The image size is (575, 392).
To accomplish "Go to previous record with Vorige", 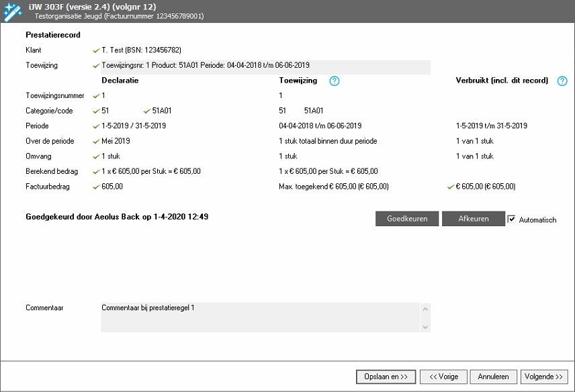I will click(443, 377).
